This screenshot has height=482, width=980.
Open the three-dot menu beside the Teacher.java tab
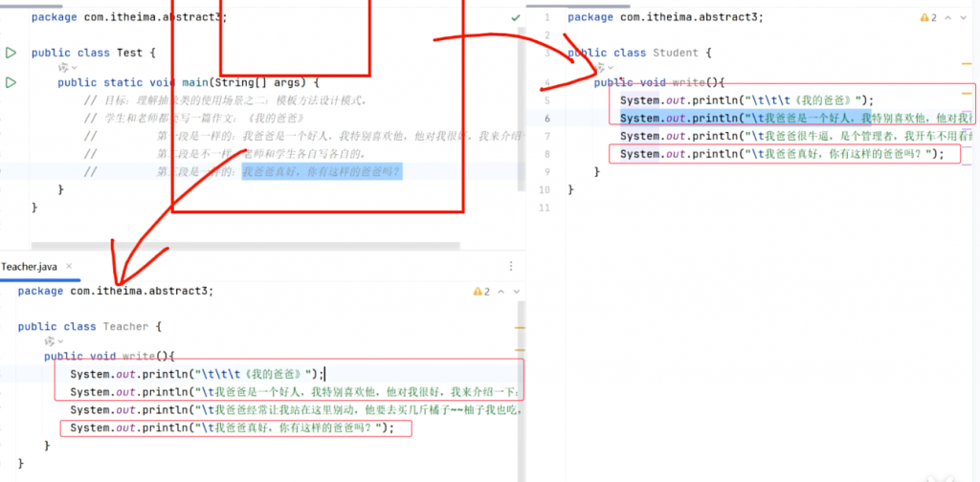click(x=511, y=266)
